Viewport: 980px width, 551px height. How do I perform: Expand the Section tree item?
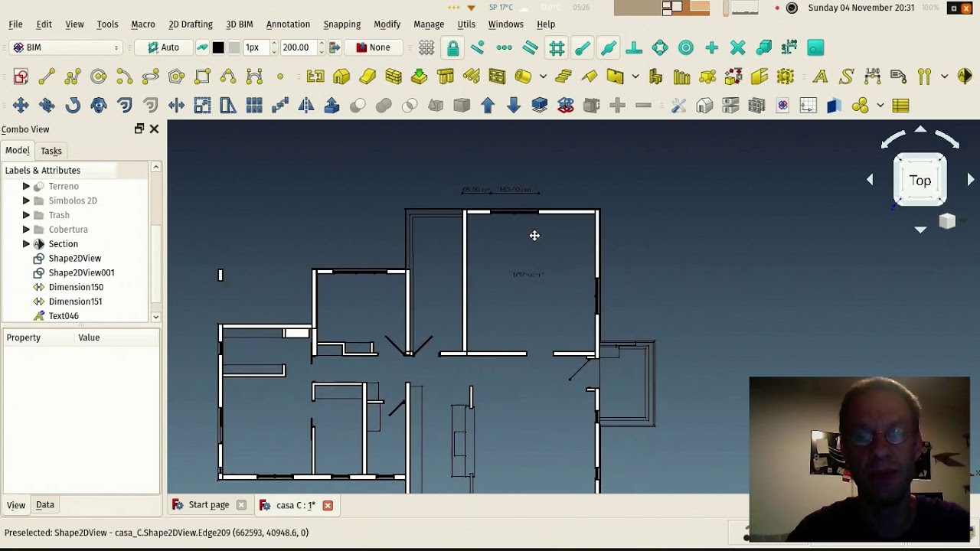point(26,244)
